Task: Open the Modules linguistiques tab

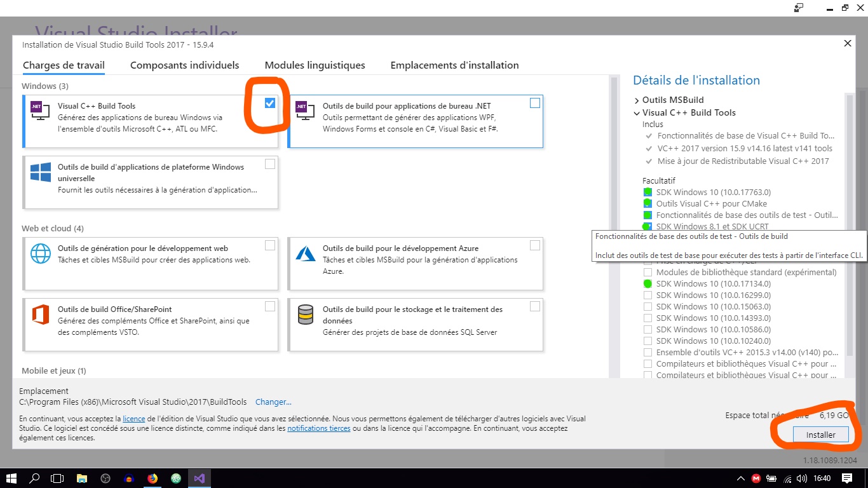Action: [x=315, y=65]
